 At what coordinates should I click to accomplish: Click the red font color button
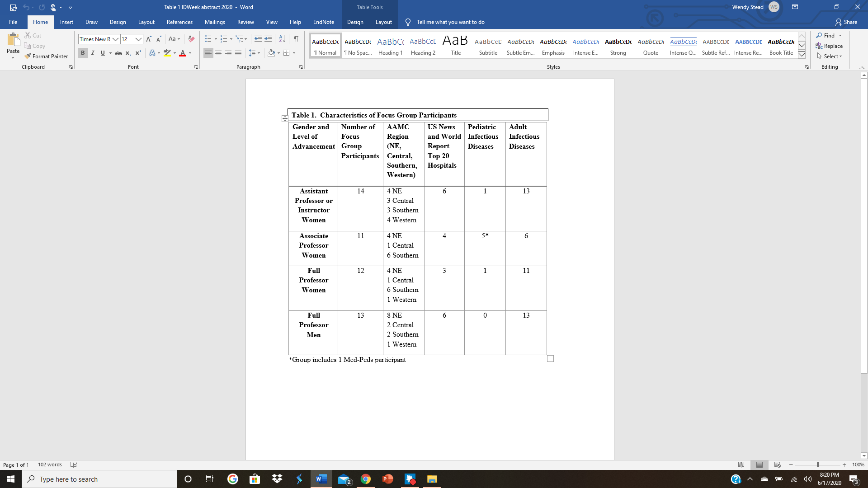pyautogui.click(x=183, y=53)
